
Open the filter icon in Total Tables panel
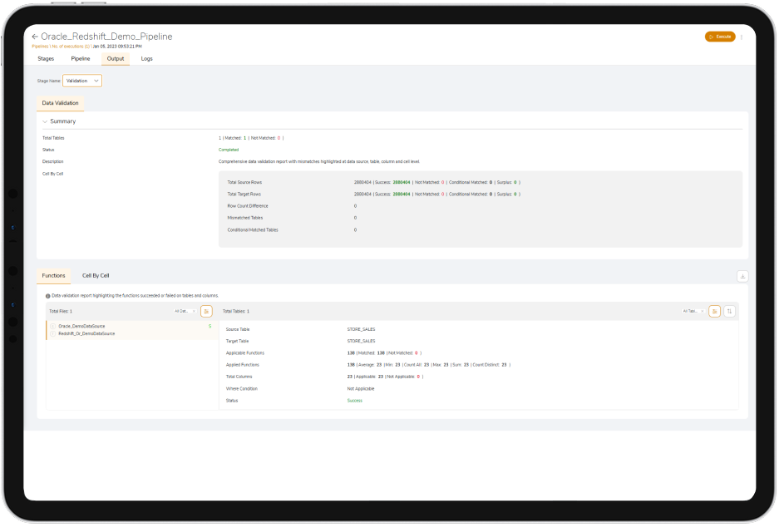(x=714, y=311)
